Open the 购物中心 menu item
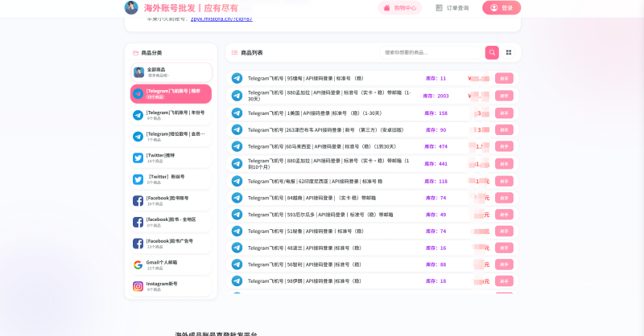Image resolution: width=644 pixels, height=336 pixels. point(400,8)
